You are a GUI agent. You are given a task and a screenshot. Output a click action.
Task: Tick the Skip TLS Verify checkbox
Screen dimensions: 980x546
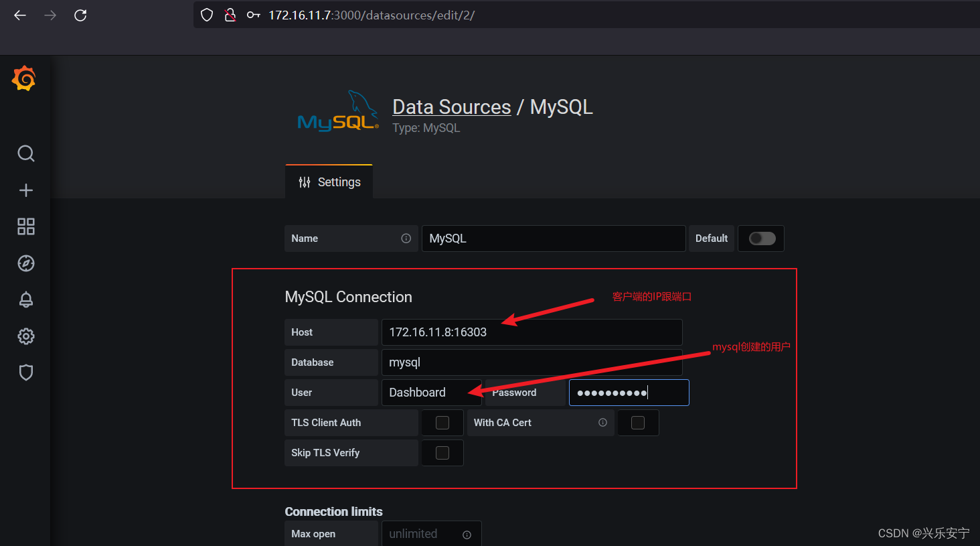click(x=442, y=453)
